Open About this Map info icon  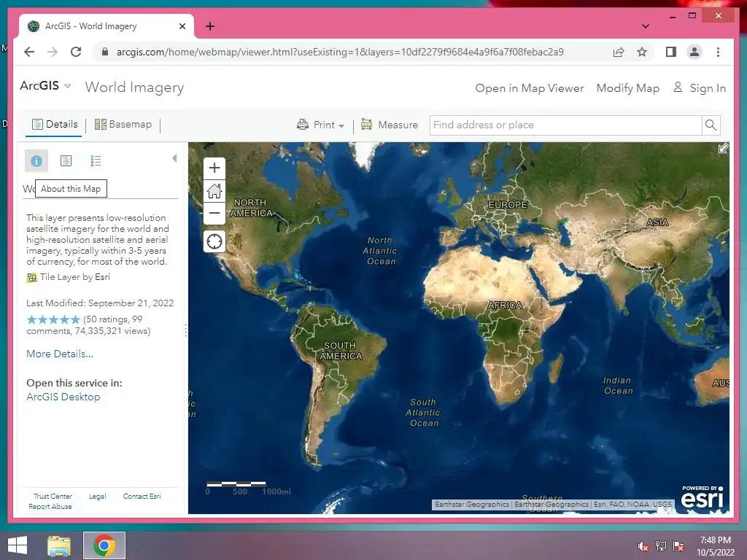pyautogui.click(x=36, y=161)
